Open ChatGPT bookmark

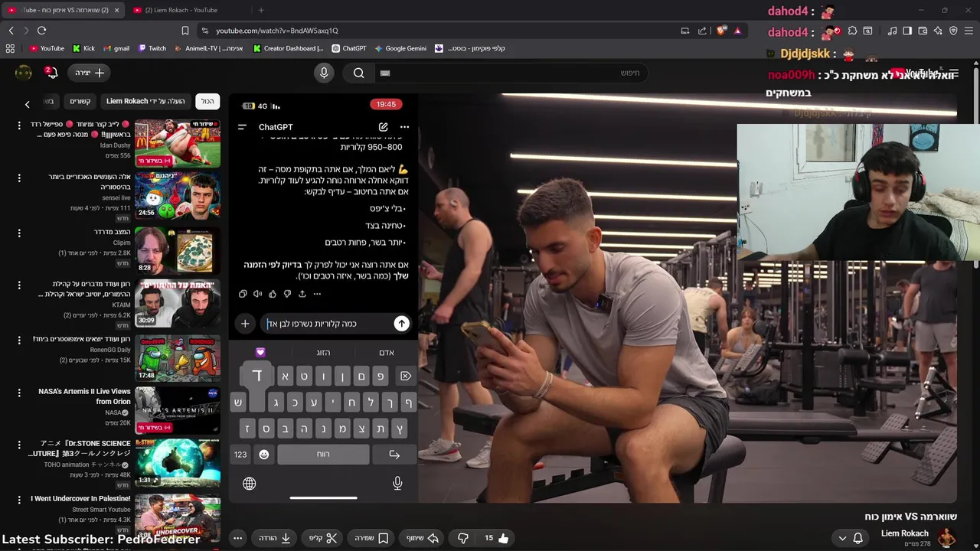tap(349, 48)
